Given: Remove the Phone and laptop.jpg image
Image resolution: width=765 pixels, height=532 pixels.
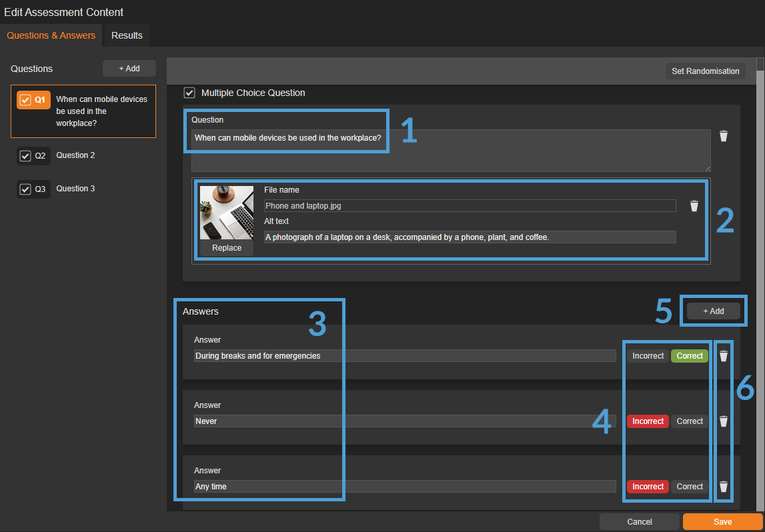Looking at the screenshot, I should (694, 206).
